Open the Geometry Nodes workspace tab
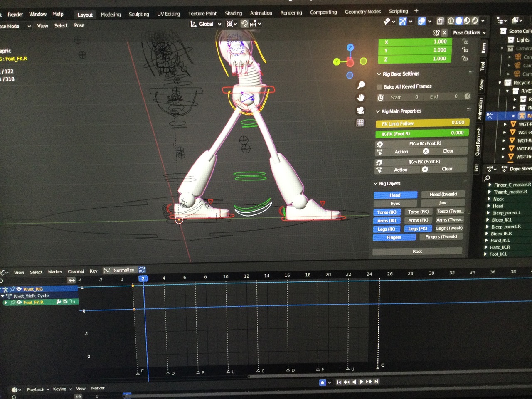This screenshot has width=532, height=399. [x=362, y=12]
